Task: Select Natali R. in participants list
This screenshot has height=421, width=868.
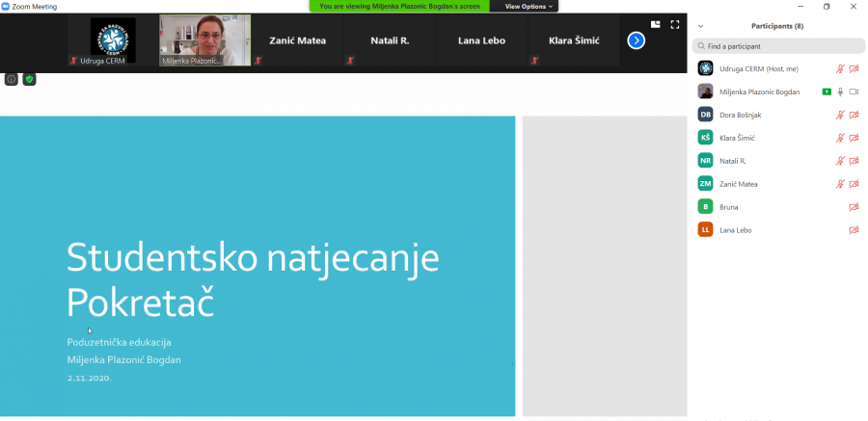Action: click(x=733, y=161)
